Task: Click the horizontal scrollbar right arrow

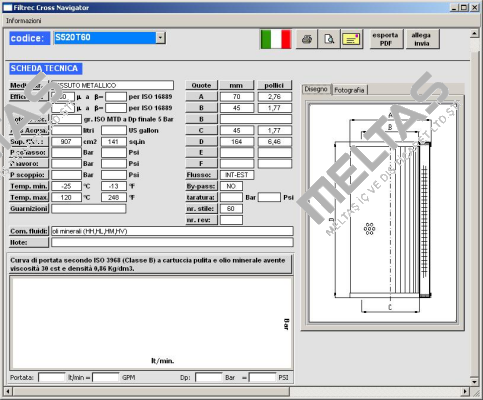Action: pos(465,391)
